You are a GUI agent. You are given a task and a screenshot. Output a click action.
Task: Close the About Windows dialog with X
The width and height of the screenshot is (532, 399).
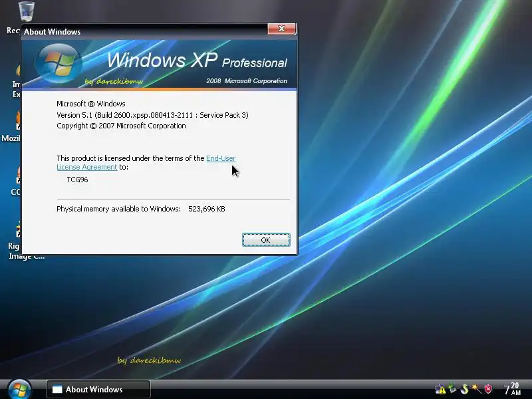point(281,29)
